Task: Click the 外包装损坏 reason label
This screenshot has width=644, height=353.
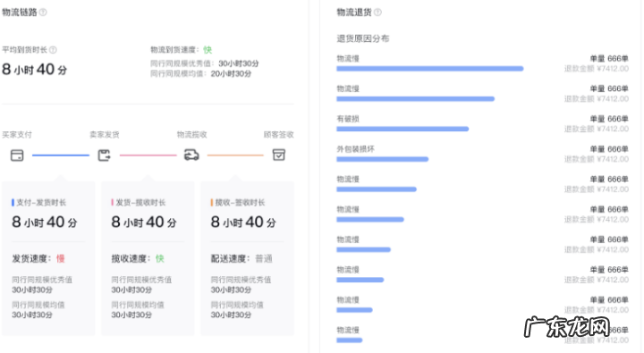Action: coord(356,149)
